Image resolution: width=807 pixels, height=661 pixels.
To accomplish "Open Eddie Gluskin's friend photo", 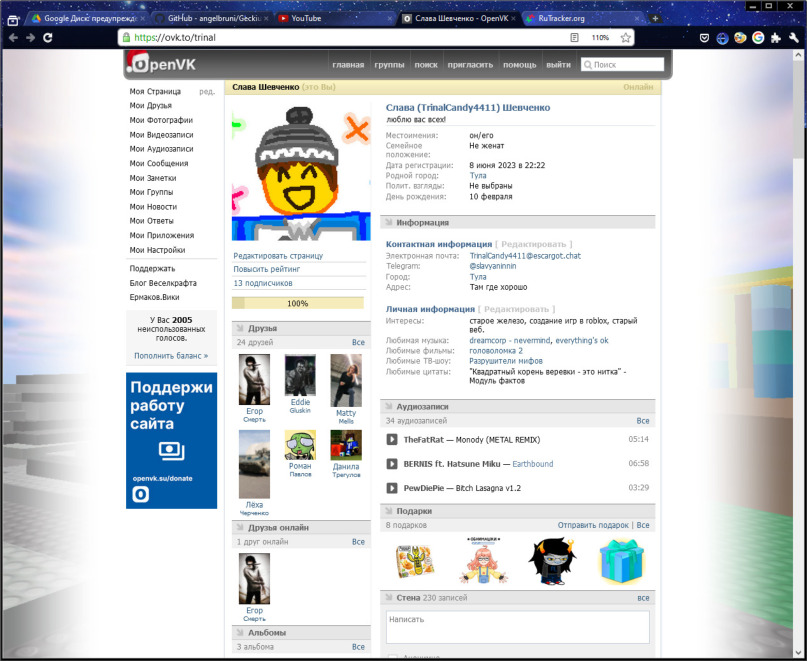I will coord(300,375).
